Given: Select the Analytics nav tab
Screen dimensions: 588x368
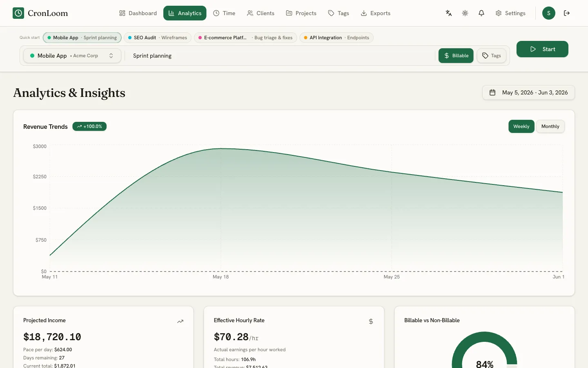Looking at the screenshot, I should [185, 13].
